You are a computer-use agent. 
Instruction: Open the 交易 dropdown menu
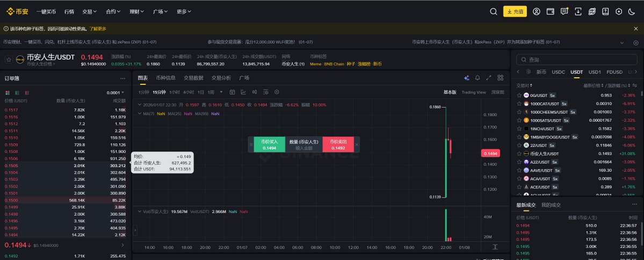click(90, 11)
